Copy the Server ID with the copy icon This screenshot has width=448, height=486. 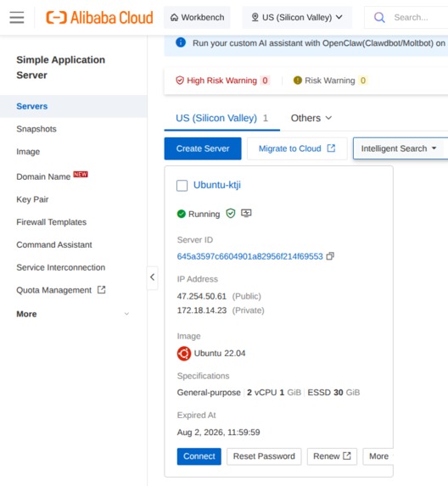[330, 256]
